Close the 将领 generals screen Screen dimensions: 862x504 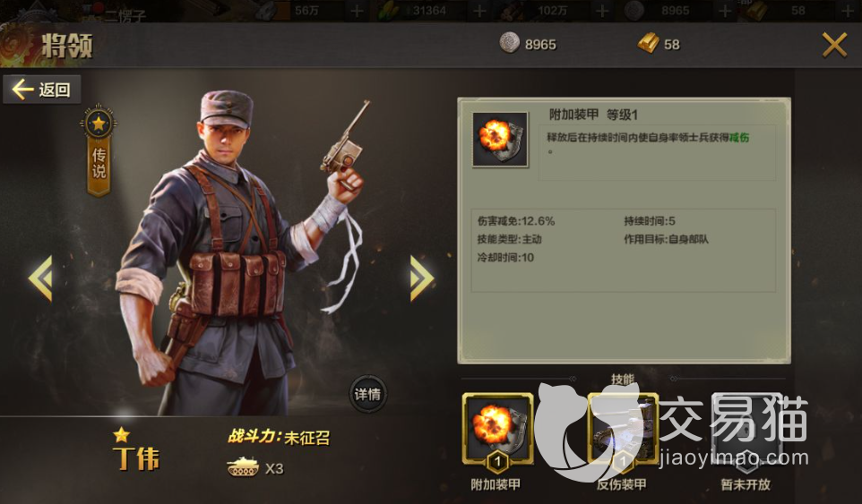click(x=834, y=45)
